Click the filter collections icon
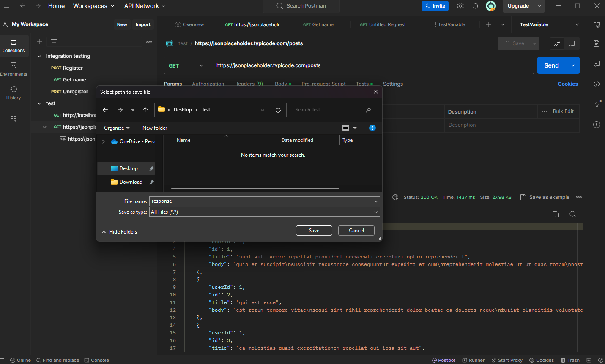Screen dimensions: 605x364 click(54, 42)
